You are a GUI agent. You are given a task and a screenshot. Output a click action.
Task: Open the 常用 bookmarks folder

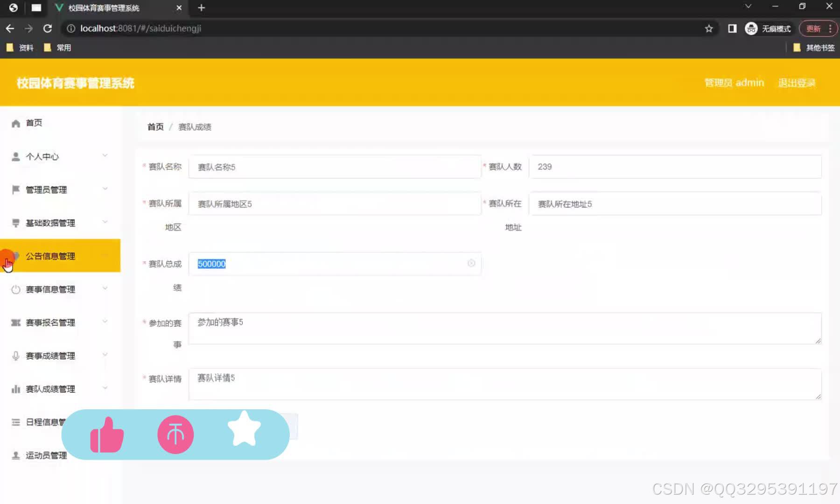(57, 48)
